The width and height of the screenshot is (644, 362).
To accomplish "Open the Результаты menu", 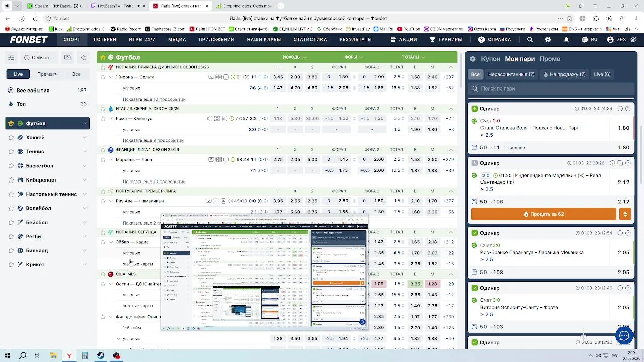I will pos(355,40).
